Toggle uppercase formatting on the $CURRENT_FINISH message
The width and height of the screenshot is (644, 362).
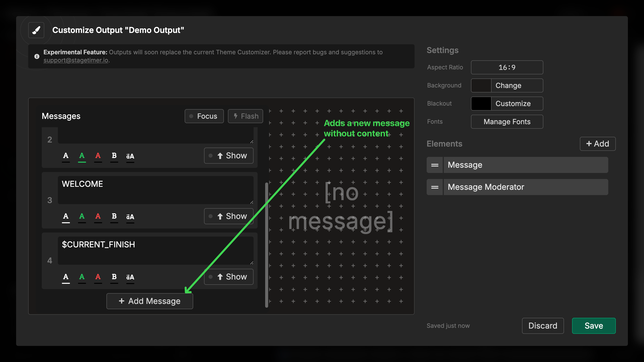coord(130,277)
